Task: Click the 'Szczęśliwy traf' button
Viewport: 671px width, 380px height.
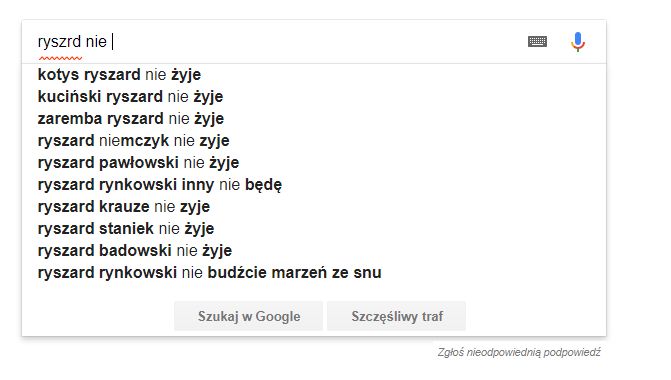Action: [x=397, y=316]
